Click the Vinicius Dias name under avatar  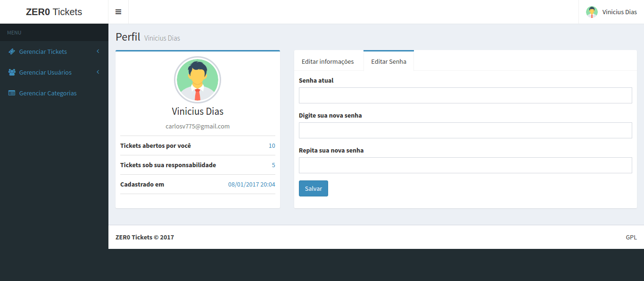tap(198, 111)
